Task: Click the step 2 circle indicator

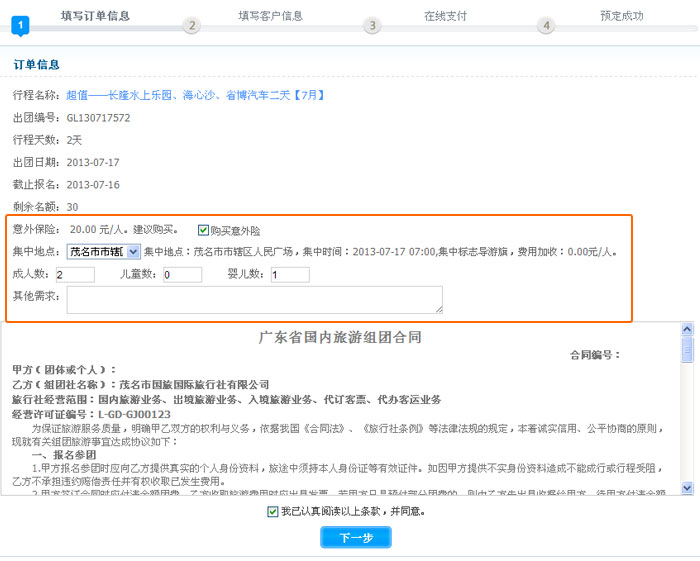Action: pos(192,26)
